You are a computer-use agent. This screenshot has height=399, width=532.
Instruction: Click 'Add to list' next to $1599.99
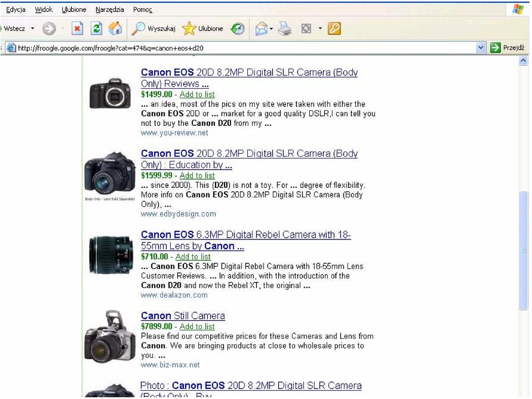pyautogui.click(x=197, y=176)
